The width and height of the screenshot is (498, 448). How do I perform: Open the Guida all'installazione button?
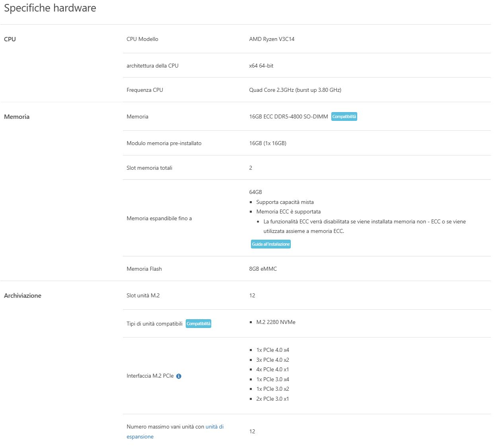(270, 244)
